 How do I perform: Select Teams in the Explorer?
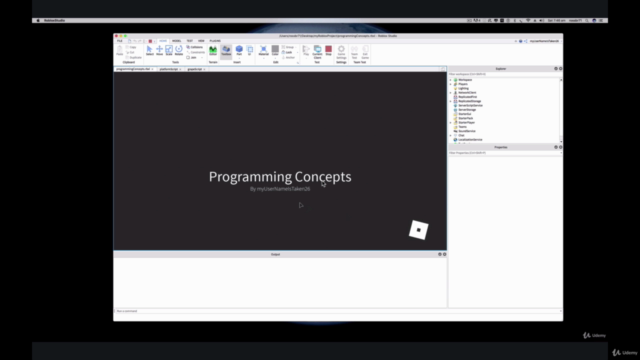462,127
